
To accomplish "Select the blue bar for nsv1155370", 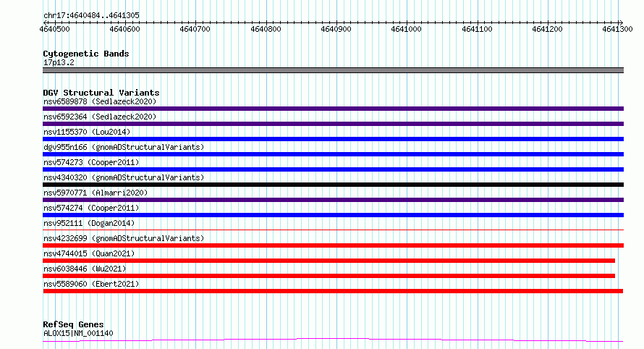I will pos(333,139).
